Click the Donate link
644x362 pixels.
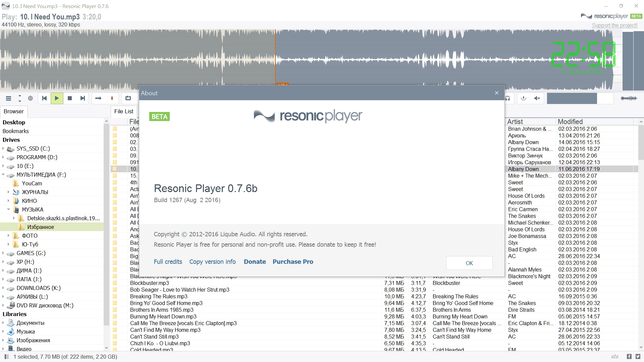[255, 262]
